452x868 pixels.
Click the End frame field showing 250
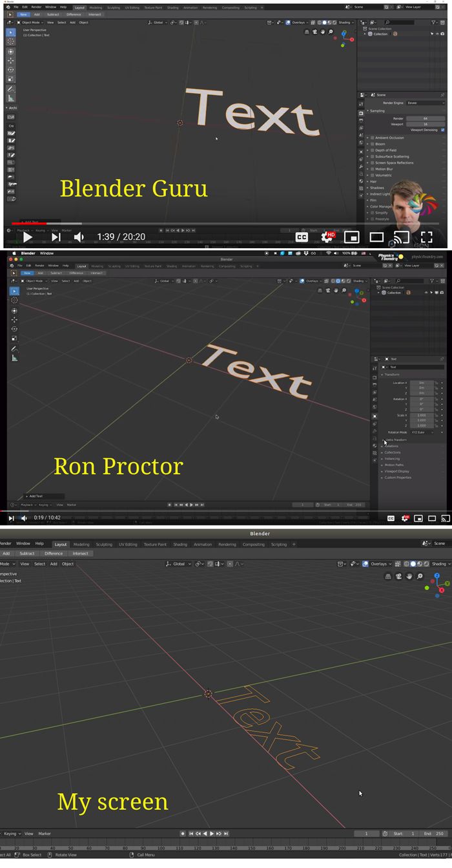tap(433, 834)
